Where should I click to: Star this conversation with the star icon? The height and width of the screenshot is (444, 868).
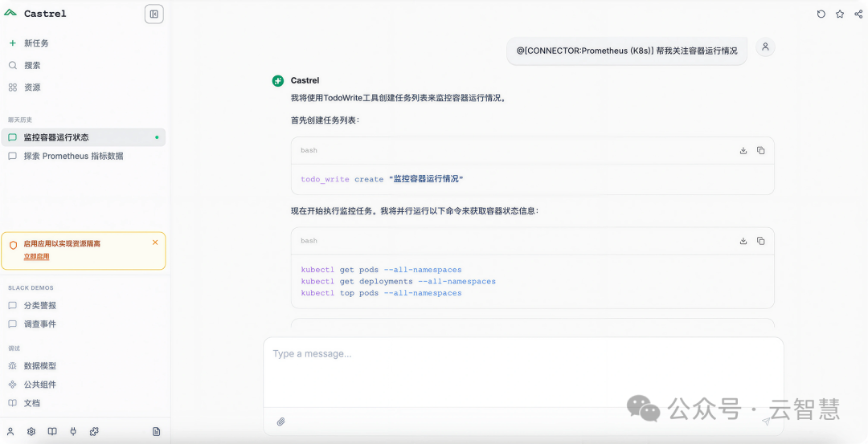[x=840, y=14]
